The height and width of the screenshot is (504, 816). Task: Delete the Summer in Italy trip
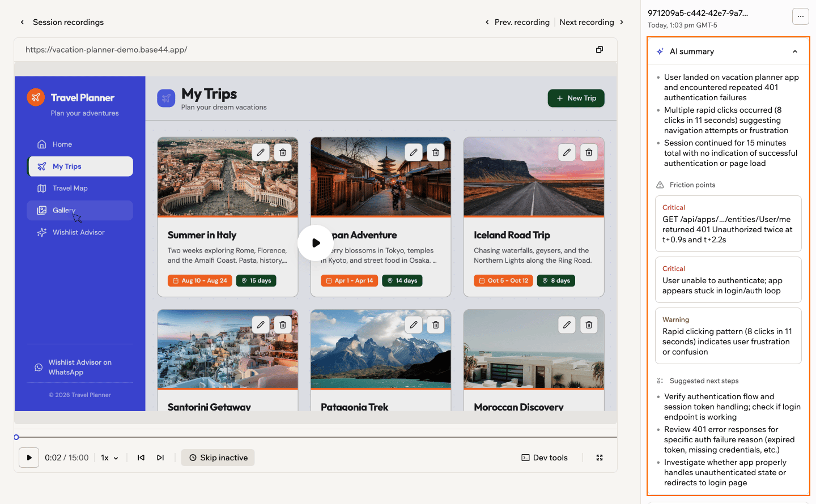pos(283,152)
